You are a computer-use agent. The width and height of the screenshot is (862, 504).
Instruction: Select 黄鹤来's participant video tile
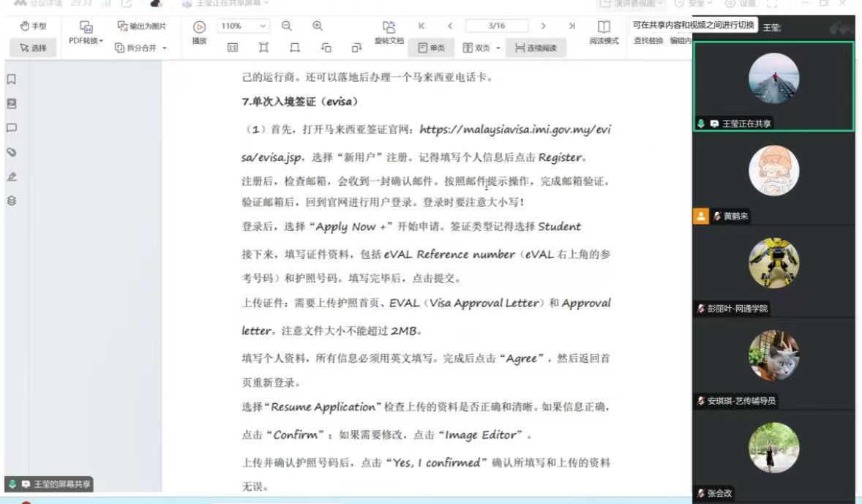pyautogui.click(x=773, y=178)
